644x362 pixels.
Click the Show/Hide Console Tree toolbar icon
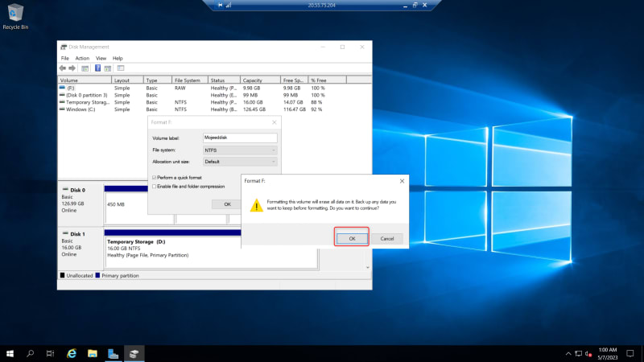(85, 68)
